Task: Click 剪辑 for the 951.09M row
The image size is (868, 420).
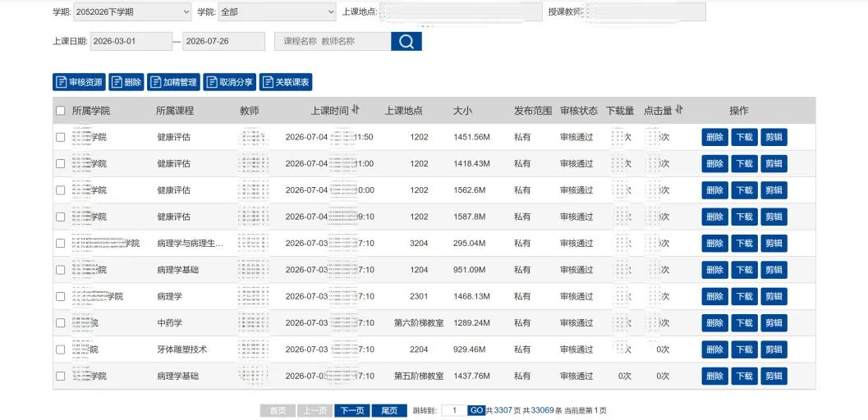Action: click(774, 270)
